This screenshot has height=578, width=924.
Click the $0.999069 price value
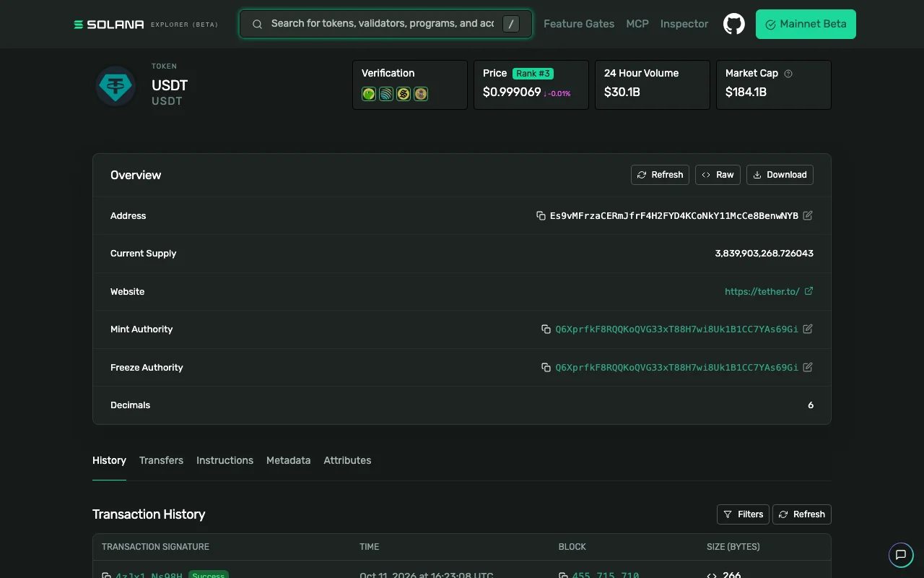(512, 92)
